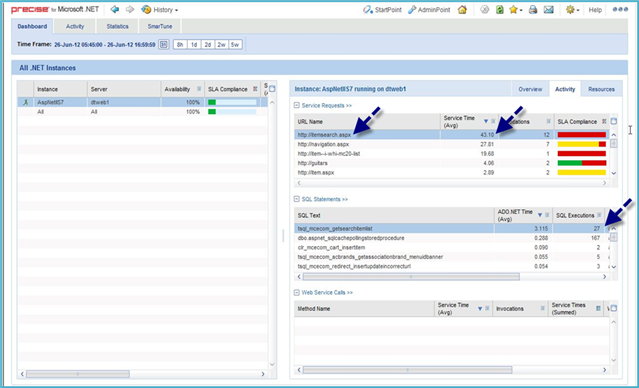Click the Availability column filter icon
The image size is (639, 388).
point(199,89)
